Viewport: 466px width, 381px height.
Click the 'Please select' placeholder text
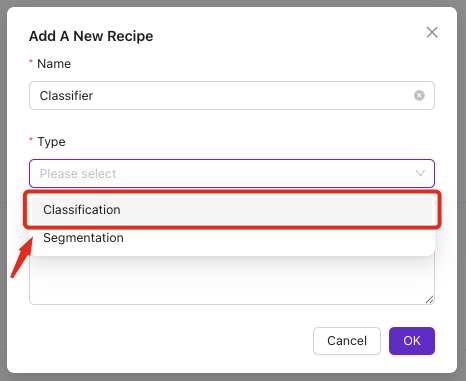(78, 174)
